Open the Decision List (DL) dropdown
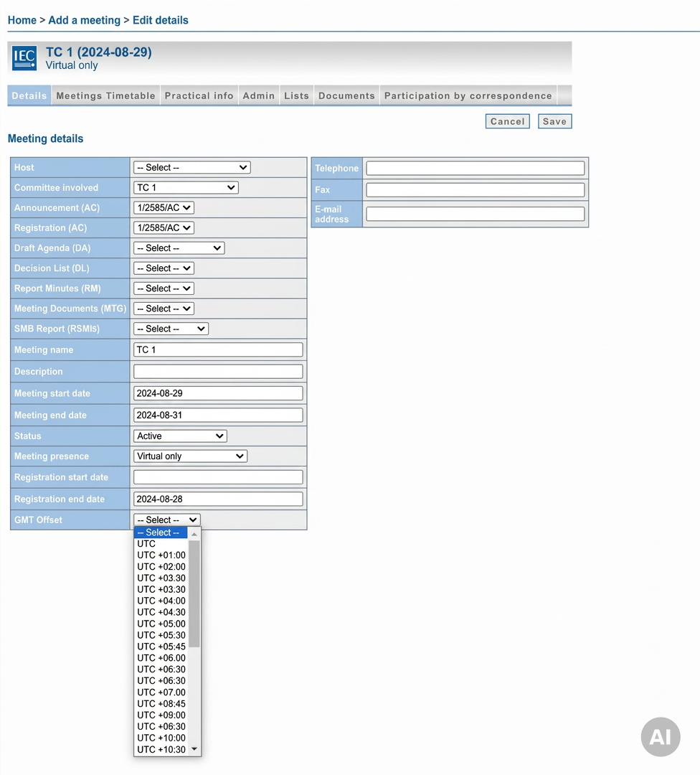The image size is (700, 775). coord(164,268)
